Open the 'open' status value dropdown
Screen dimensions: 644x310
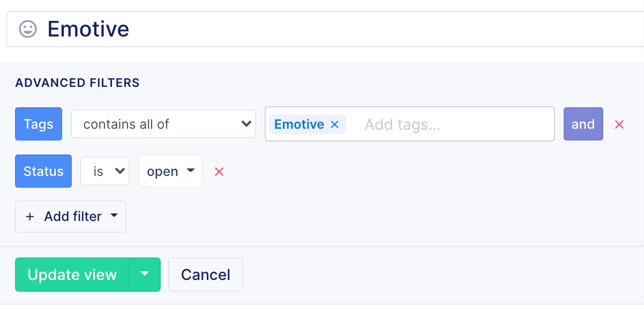[170, 172]
